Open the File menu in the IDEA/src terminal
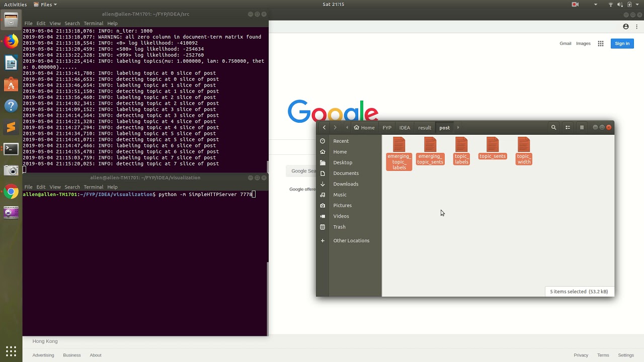644x362 pixels. [x=28, y=23]
